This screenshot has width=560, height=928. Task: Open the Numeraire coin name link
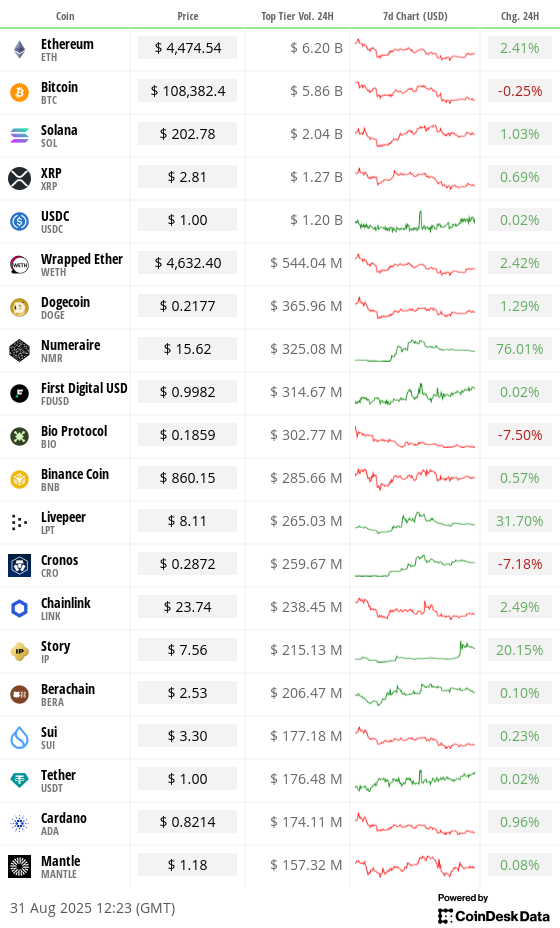pos(70,345)
